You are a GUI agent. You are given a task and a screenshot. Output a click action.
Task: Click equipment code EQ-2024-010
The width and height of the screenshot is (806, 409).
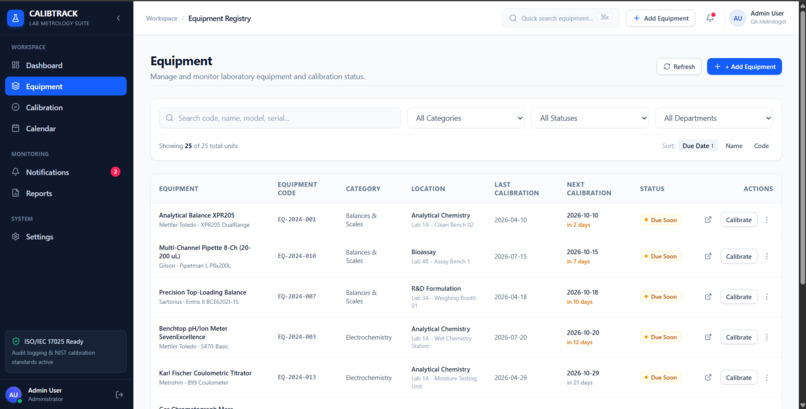(x=297, y=256)
